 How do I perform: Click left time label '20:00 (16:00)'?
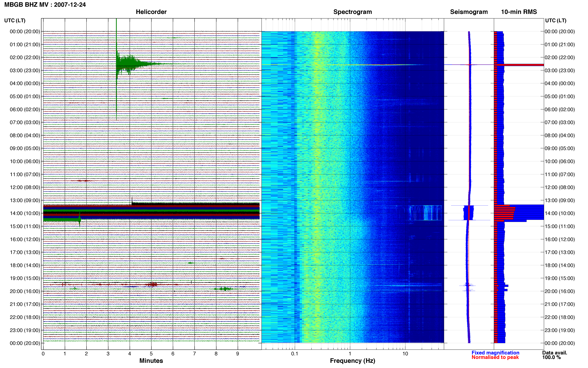coord(25,291)
